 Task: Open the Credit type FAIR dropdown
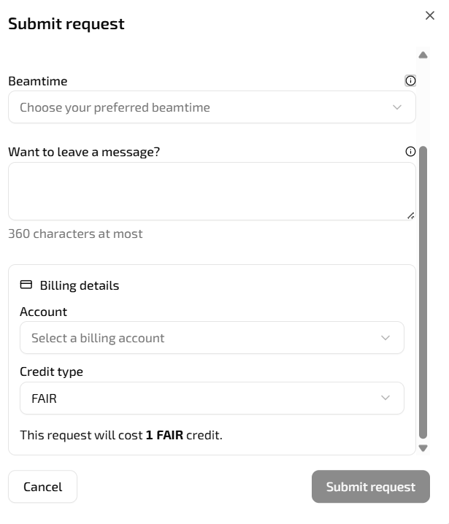pyautogui.click(x=212, y=398)
